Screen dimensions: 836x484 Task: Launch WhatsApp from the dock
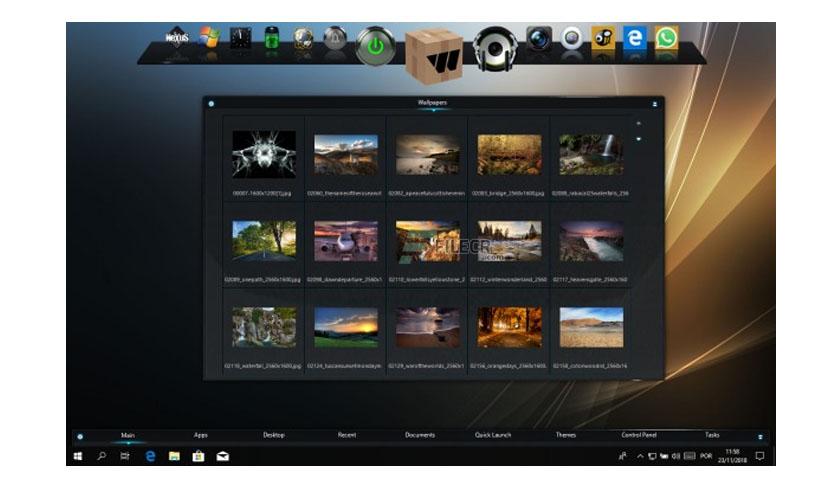point(666,38)
